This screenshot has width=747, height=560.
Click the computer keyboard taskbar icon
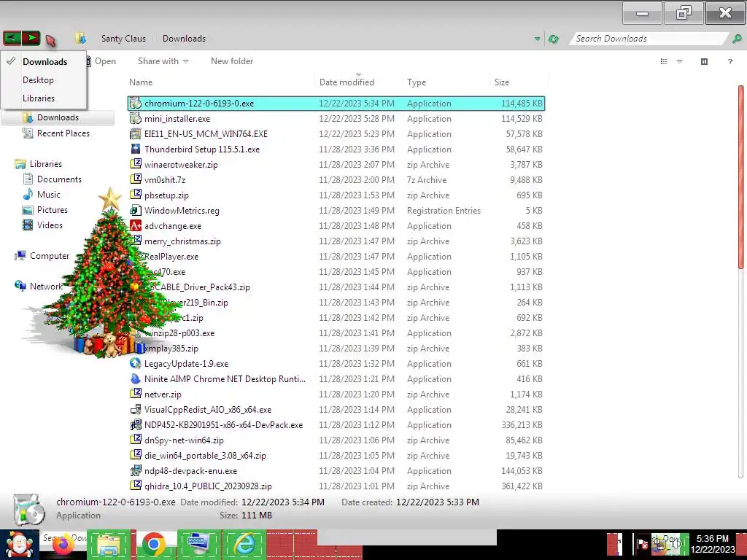point(198,544)
